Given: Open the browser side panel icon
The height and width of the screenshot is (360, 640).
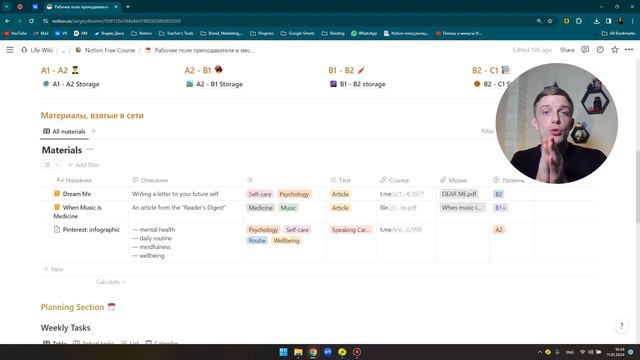Looking at the screenshot, I should click(608, 21).
